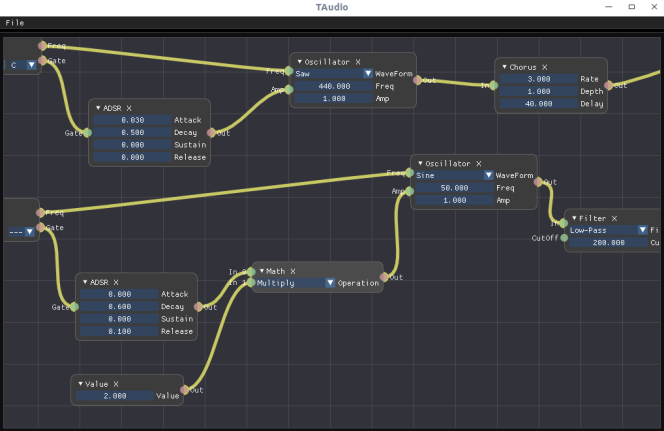Click the Chorus Delay 40.000 field

point(538,104)
